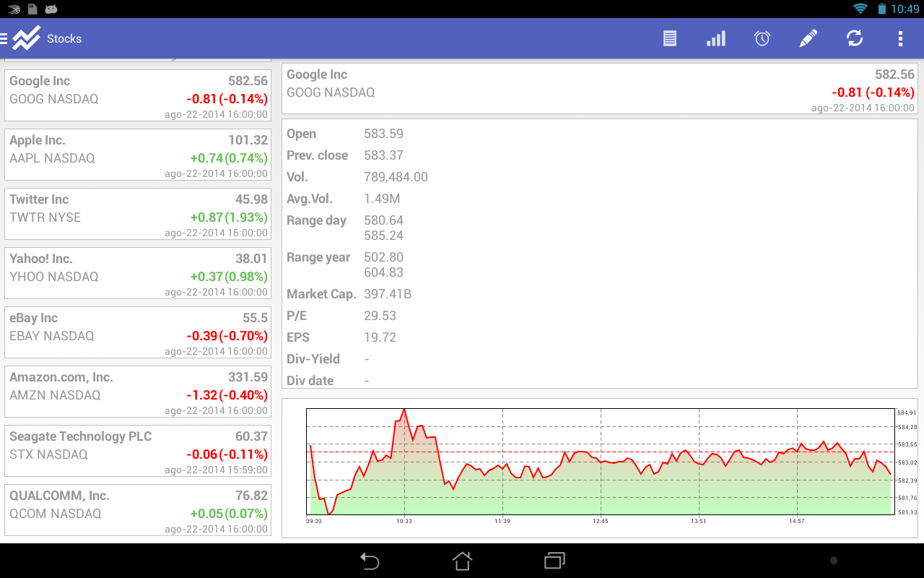Screen dimensions: 924x578
Task: Tap the Avg.Vol. value 1.49M
Action: click(383, 199)
